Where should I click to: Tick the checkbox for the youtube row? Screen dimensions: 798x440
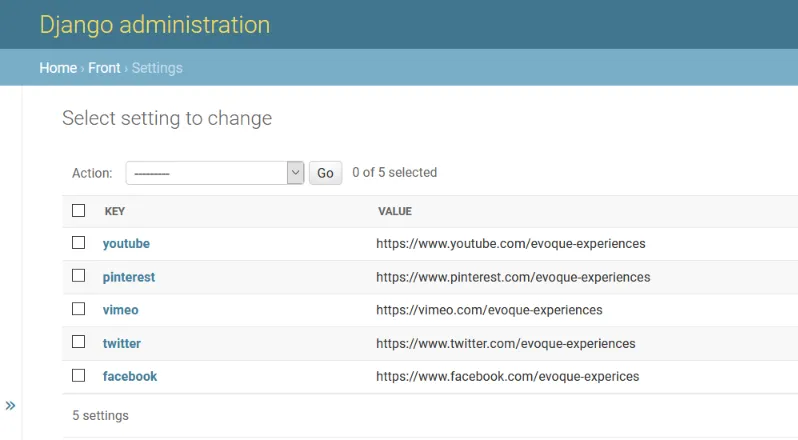click(x=79, y=243)
